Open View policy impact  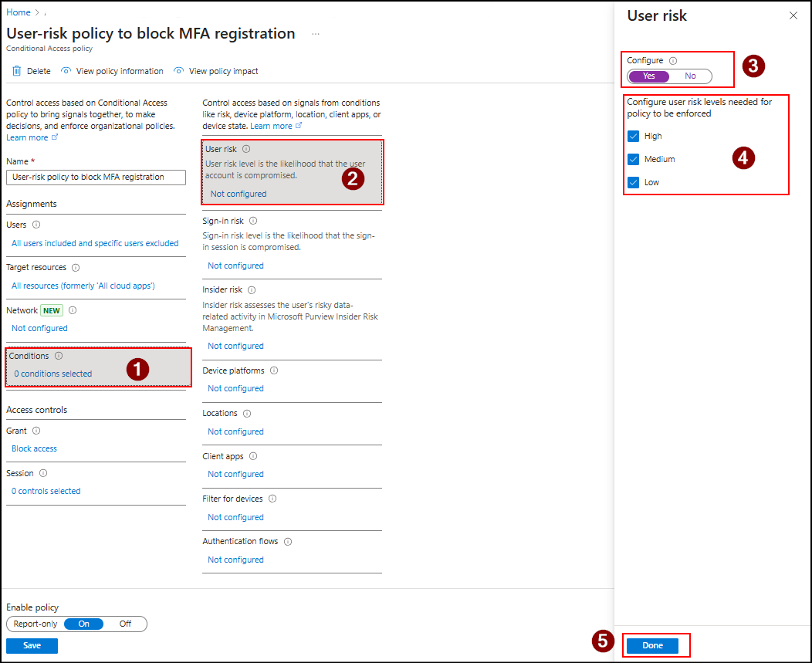point(180,70)
